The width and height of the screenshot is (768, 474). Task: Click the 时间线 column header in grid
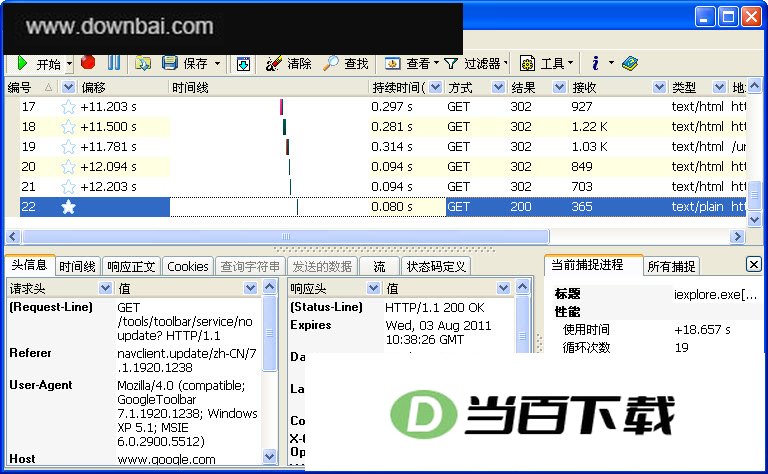268,87
